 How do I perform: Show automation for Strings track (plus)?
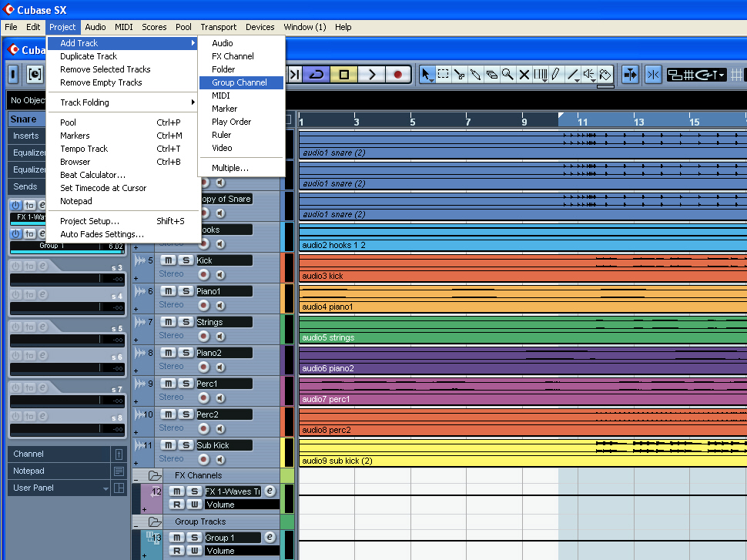pyautogui.click(x=136, y=340)
